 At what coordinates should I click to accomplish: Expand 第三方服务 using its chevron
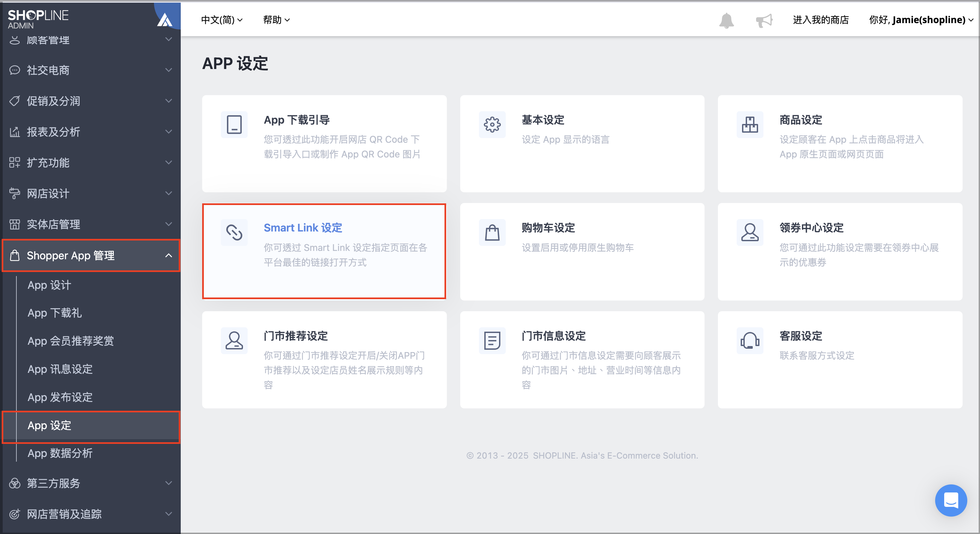(x=169, y=483)
